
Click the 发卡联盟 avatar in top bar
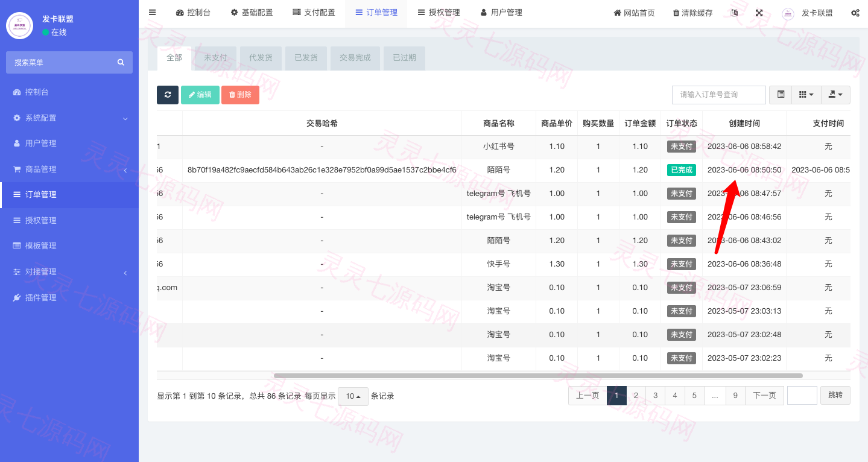click(x=788, y=13)
